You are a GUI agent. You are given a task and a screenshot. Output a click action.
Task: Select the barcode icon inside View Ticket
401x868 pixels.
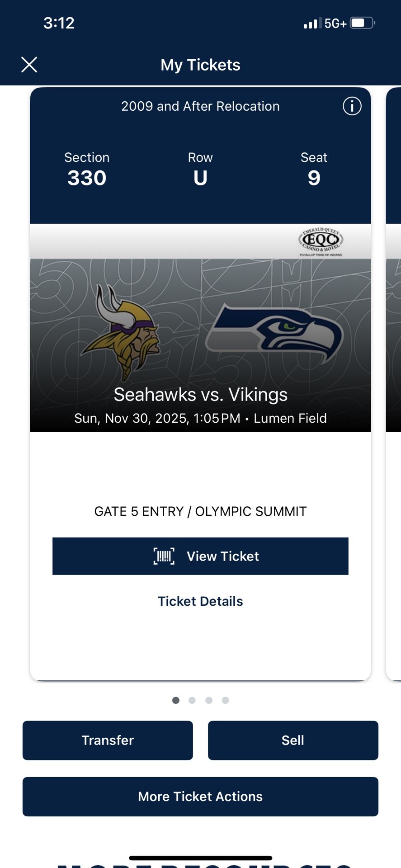point(164,556)
